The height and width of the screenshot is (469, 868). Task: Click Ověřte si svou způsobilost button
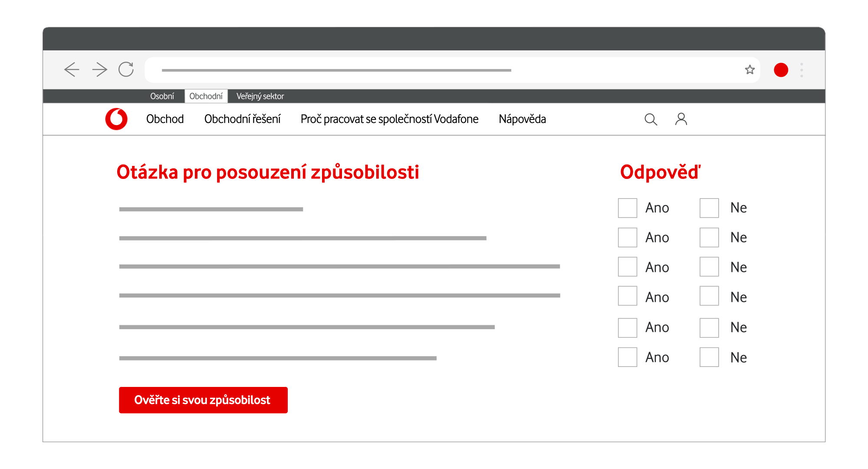(x=203, y=400)
